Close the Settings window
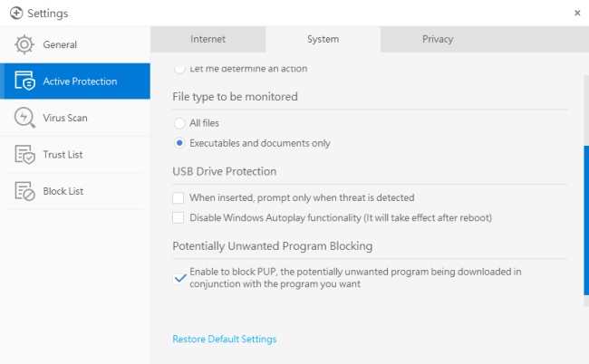The height and width of the screenshot is (364, 589). [577, 13]
